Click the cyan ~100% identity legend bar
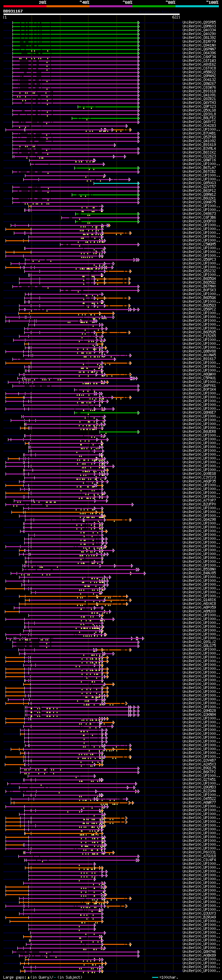The image size is (222, 980). 197,6
